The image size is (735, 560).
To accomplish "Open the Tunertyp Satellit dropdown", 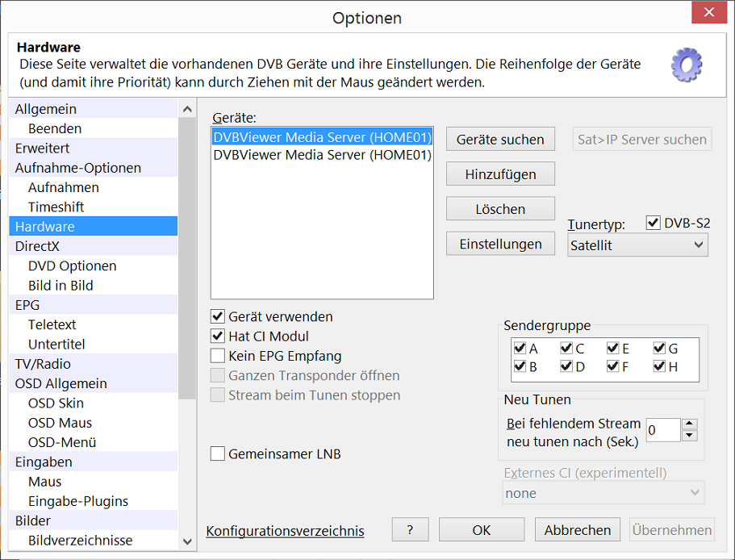I will (x=637, y=245).
